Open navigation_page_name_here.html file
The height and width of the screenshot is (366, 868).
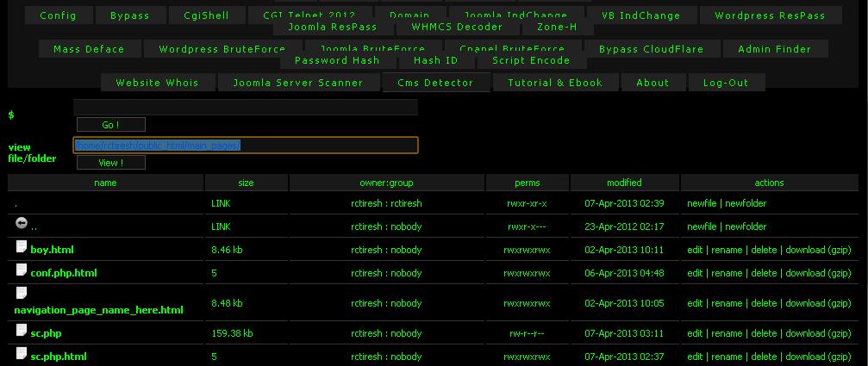tap(98, 310)
